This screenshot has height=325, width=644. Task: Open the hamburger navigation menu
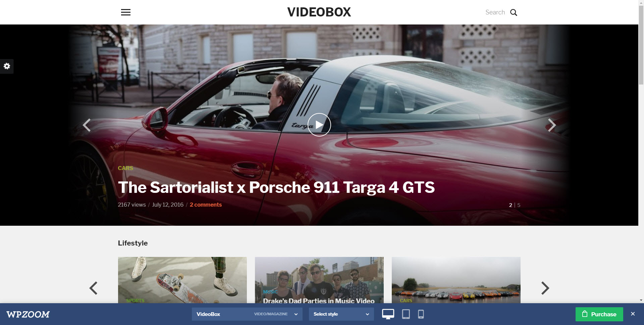coord(126,12)
